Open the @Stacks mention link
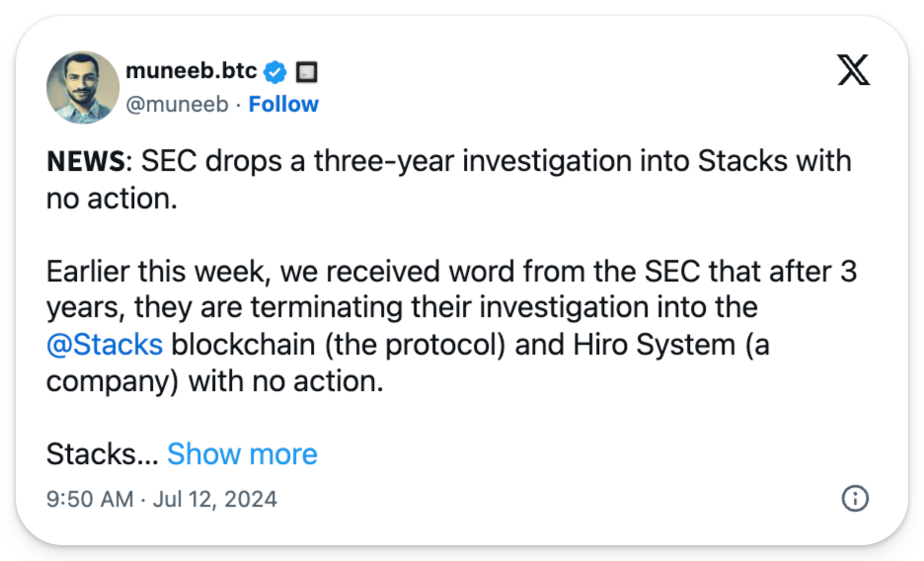The image size is (924, 561). coord(105,344)
